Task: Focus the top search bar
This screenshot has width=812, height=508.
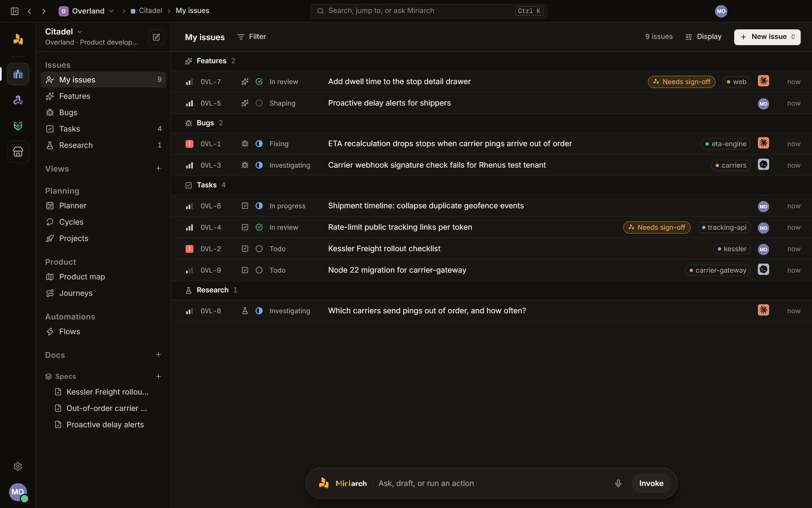Action: coord(429,11)
